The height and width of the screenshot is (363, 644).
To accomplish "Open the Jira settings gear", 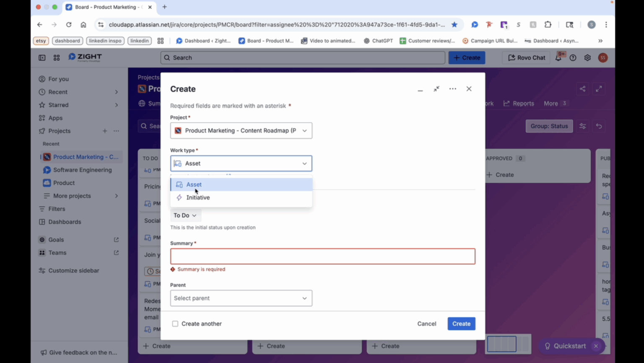I will (x=587, y=57).
